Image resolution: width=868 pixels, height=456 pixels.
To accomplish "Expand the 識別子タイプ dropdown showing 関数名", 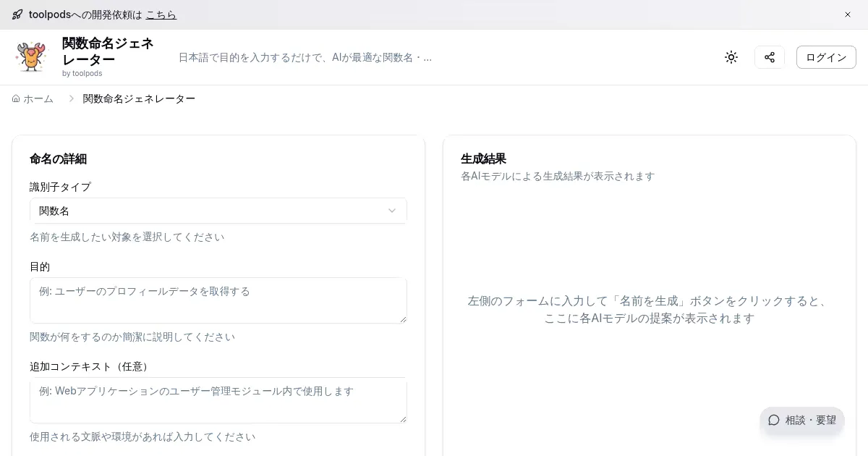I will tap(218, 211).
